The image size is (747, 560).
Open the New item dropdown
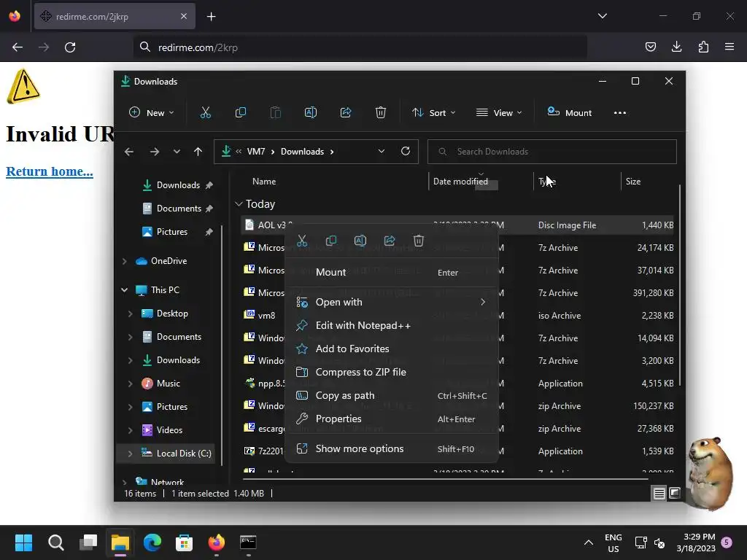click(x=152, y=113)
